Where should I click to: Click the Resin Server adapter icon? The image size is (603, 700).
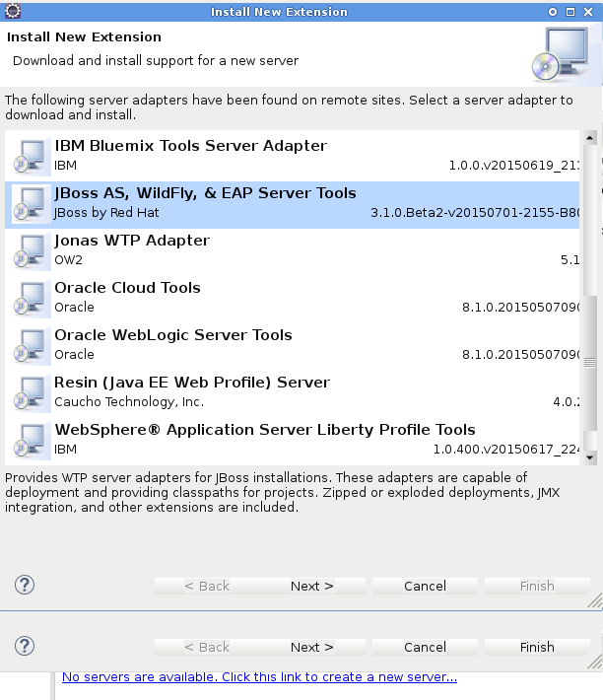[31, 392]
